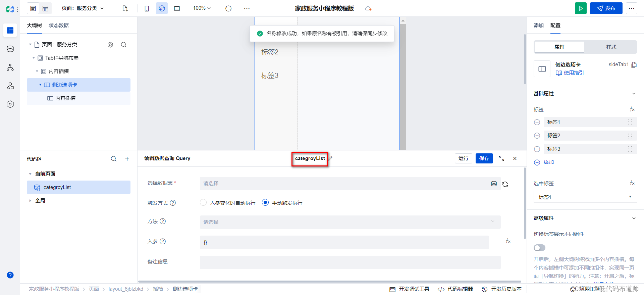Image resolution: width=644 pixels, height=295 pixels.
Task: Close the query editor panel
Action: point(515,158)
